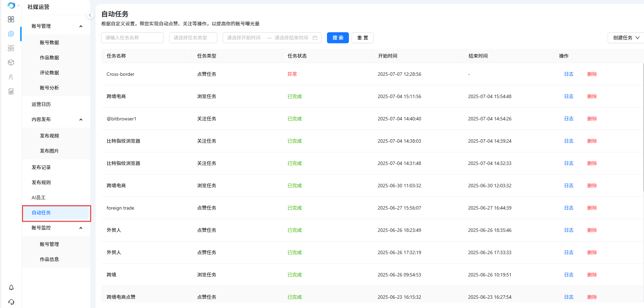644x308 pixels.
Task: Open the four-squares dashboard icon in the left rail
Action: tap(11, 19)
